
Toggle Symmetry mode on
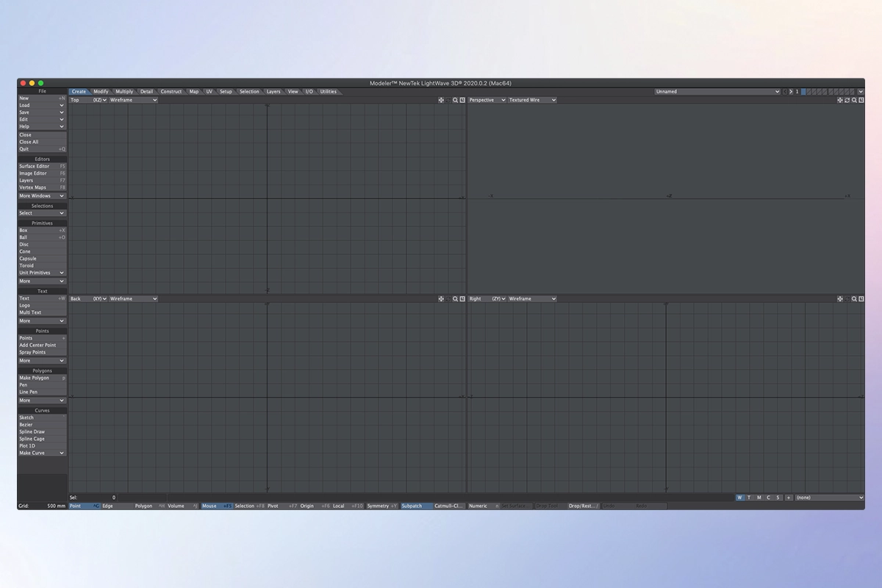[381, 506]
